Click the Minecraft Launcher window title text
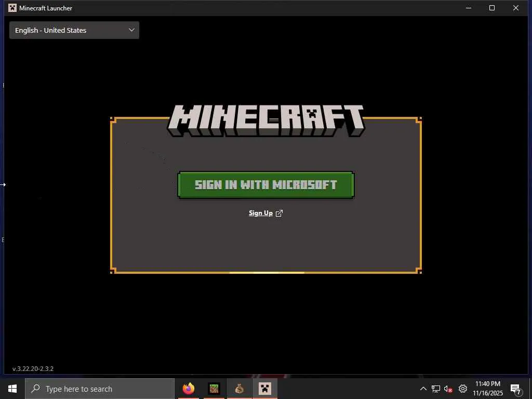This screenshot has width=532, height=399. coord(46,8)
